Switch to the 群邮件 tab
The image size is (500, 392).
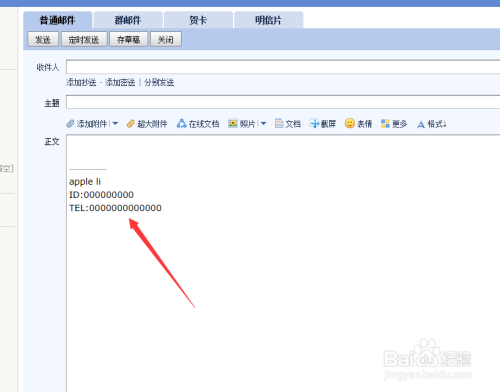click(x=128, y=20)
